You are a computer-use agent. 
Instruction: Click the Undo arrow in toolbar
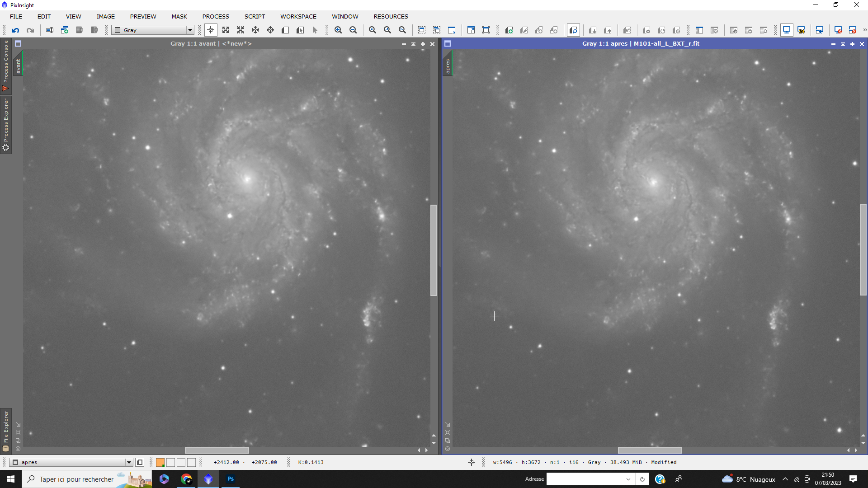click(x=15, y=30)
